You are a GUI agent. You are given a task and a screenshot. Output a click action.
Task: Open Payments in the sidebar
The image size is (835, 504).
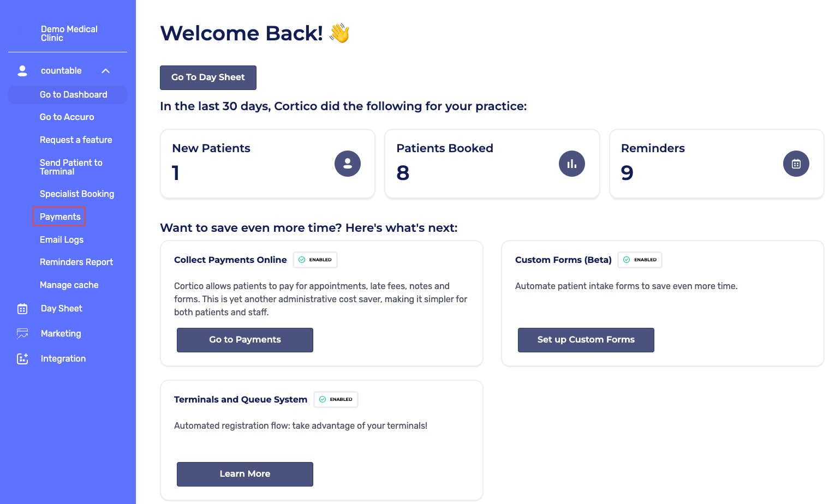point(60,217)
